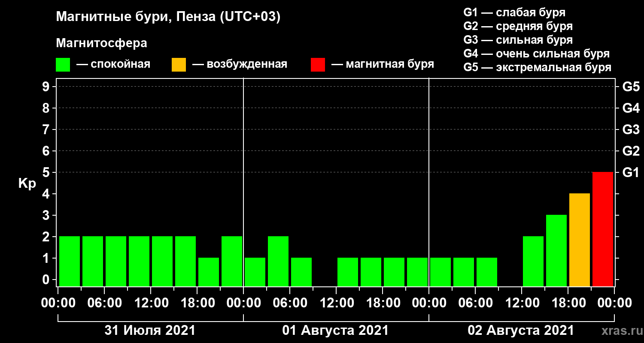The height and width of the screenshot is (343, 644).
Task: Click the G3 level label on right axis
Action: [x=631, y=129]
